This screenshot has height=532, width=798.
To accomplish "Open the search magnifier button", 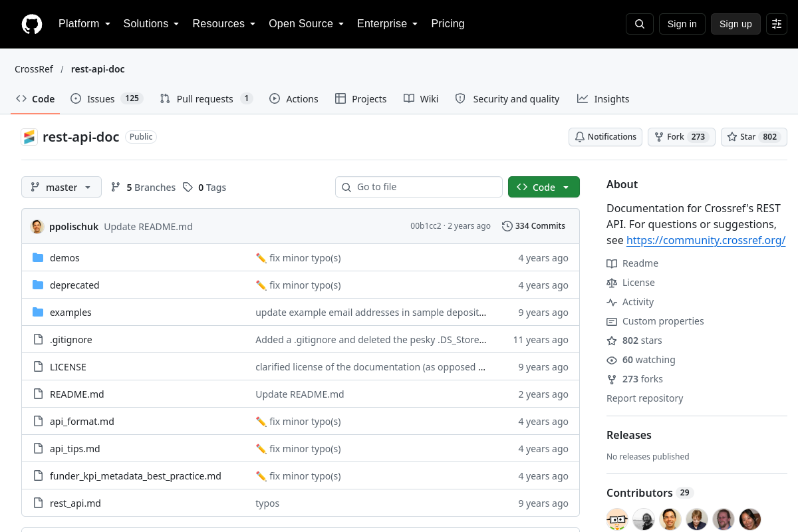I will pyautogui.click(x=640, y=24).
